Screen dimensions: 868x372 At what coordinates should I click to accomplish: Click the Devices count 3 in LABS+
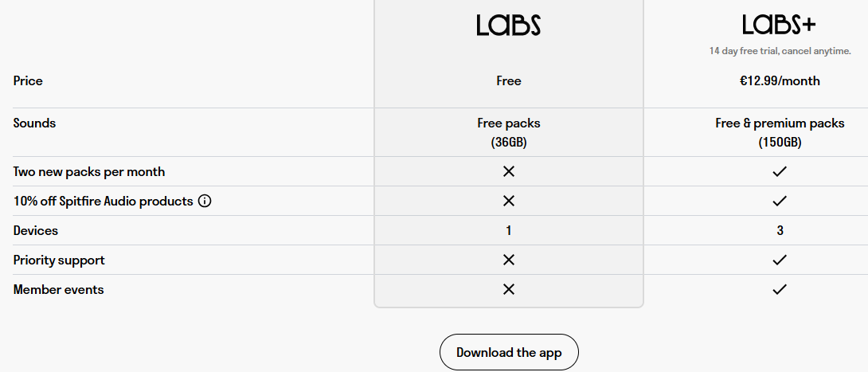click(780, 230)
